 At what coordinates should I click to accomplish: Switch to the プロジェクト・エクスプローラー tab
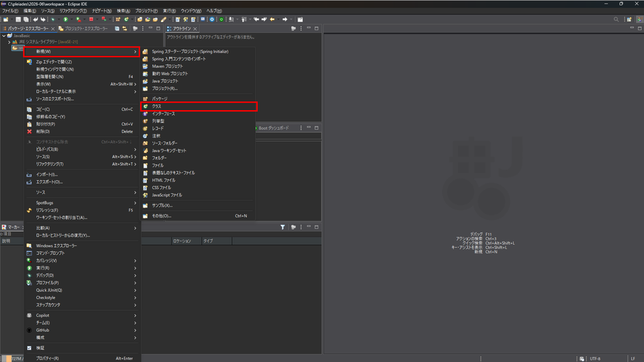[84, 28]
